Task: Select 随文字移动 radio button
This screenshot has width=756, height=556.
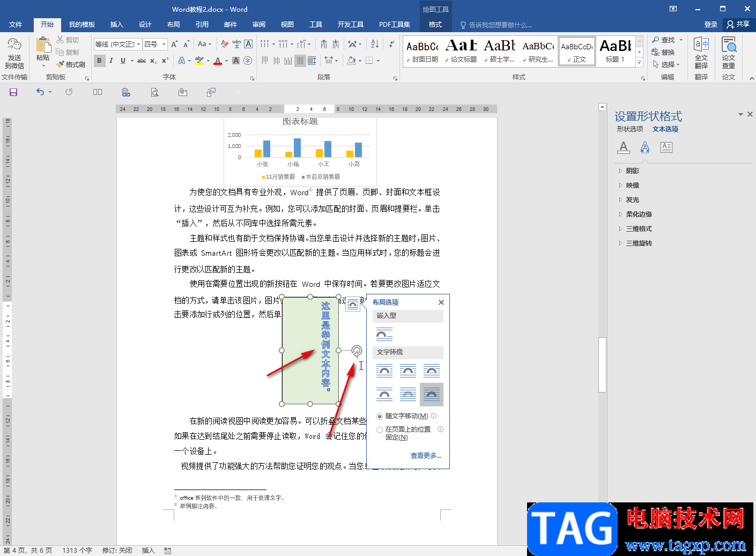Action: [x=380, y=416]
